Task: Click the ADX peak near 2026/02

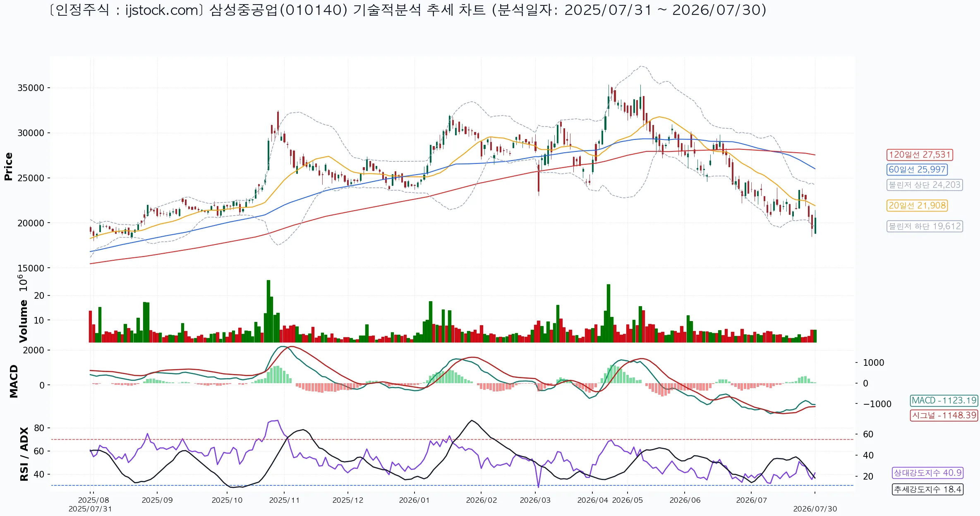Action: pyautogui.click(x=472, y=421)
